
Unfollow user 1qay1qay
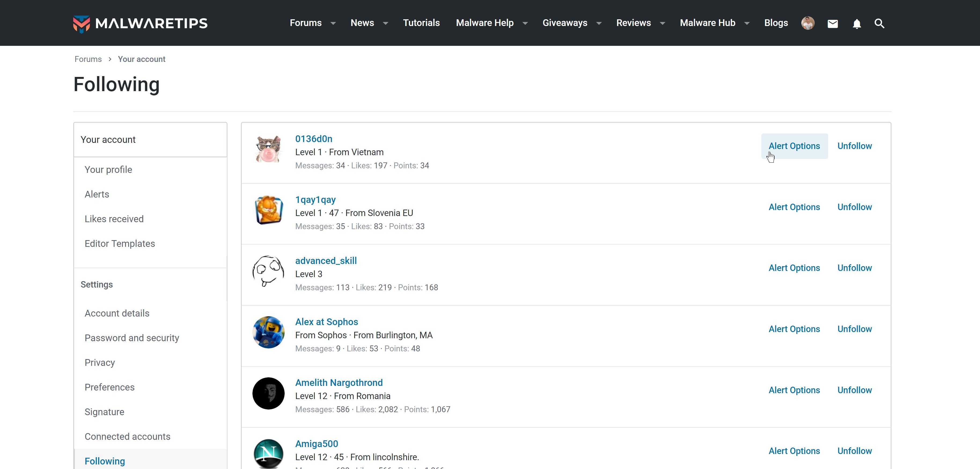tap(854, 207)
